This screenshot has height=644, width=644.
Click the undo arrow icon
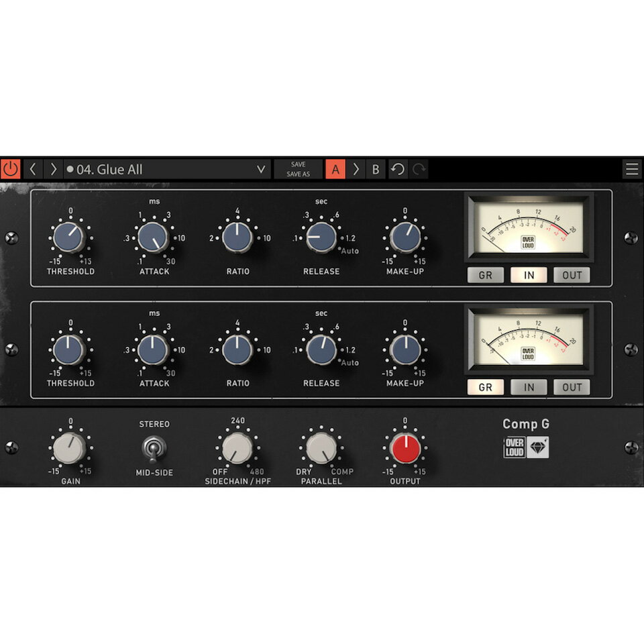pyautogui.click(x=398, y=169)
